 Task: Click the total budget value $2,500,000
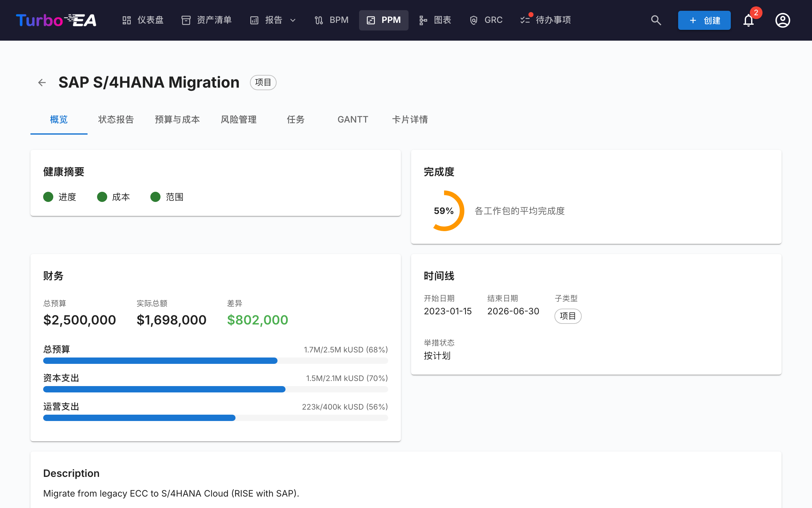pos(80,320)
